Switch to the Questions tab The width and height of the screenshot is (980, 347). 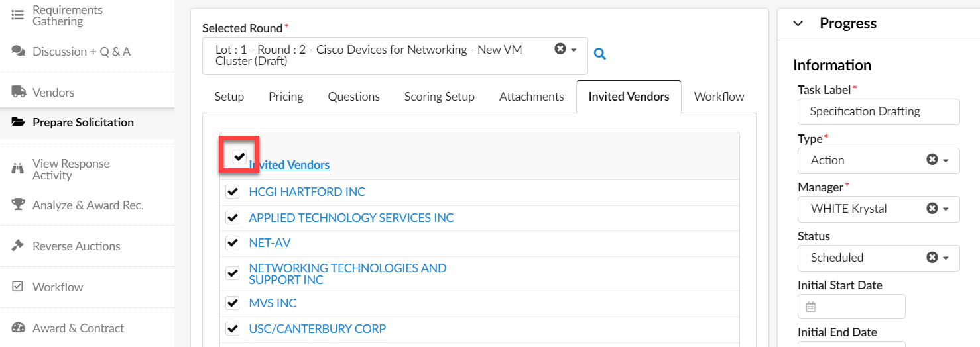[354, 96]
